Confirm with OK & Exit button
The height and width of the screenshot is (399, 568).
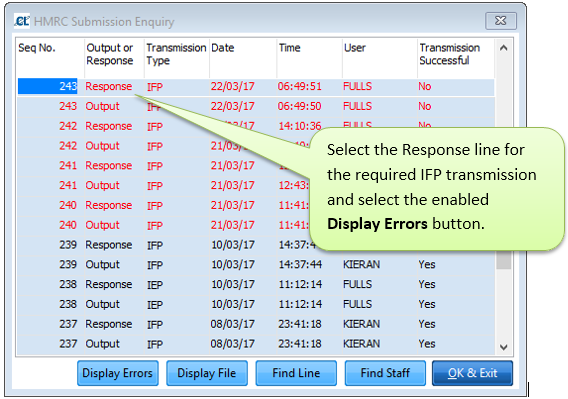(472, 373)
